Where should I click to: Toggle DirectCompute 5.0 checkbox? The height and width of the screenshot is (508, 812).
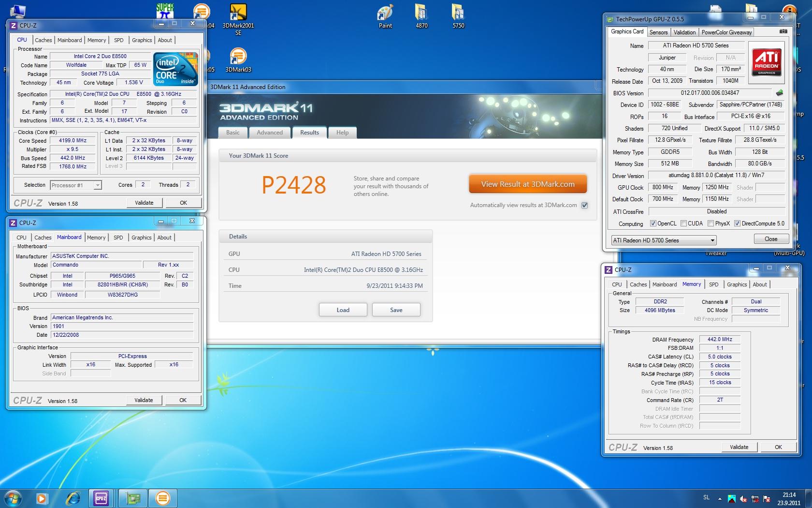pyautogui.click(x=737, y=224)
